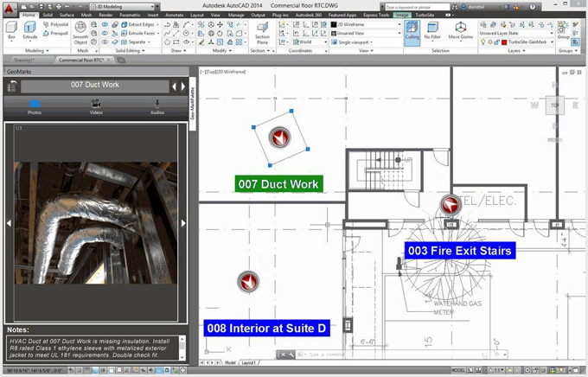Open the Unsaved Layer State dropdown

coord(516,34)
